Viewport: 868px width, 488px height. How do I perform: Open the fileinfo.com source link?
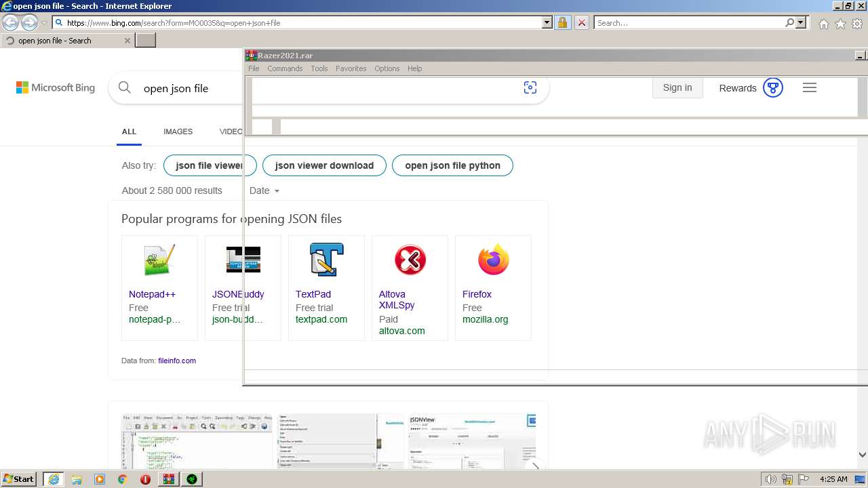(x=177, y=361)
